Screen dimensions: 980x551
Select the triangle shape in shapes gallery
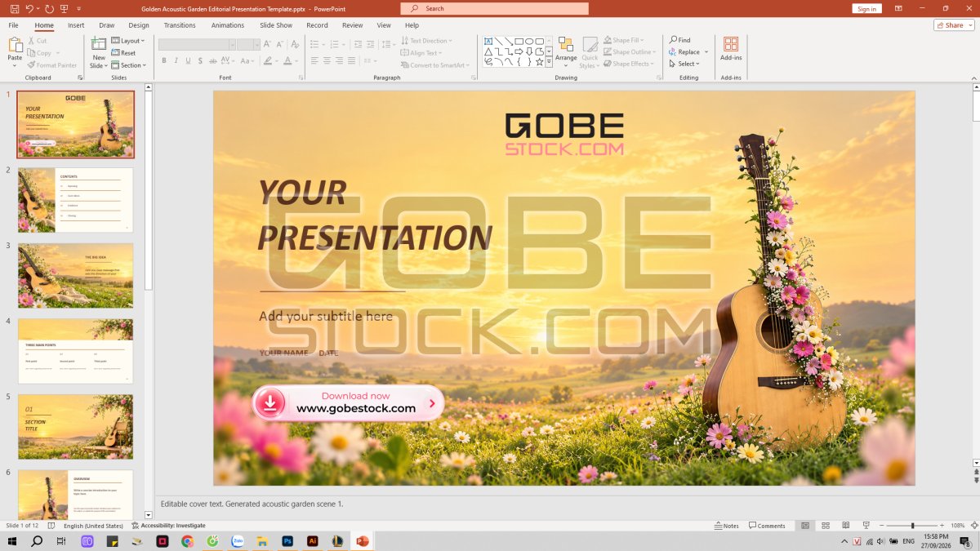(488, 51)
